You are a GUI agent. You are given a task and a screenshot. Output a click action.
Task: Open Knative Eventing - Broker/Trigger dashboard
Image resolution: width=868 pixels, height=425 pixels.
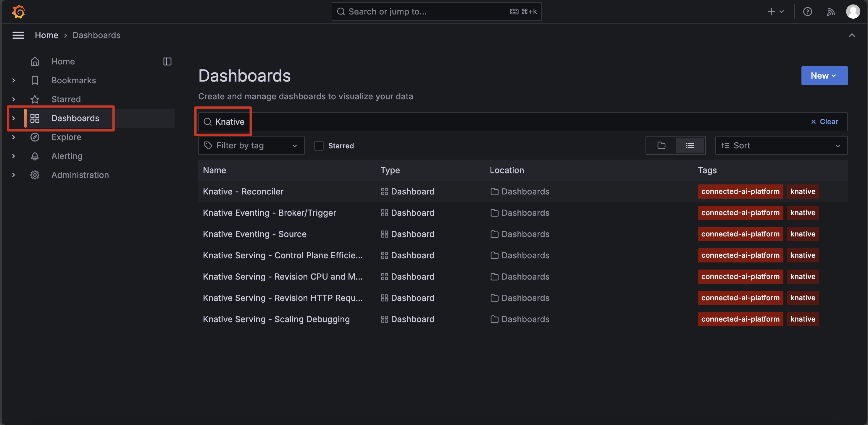269,213
